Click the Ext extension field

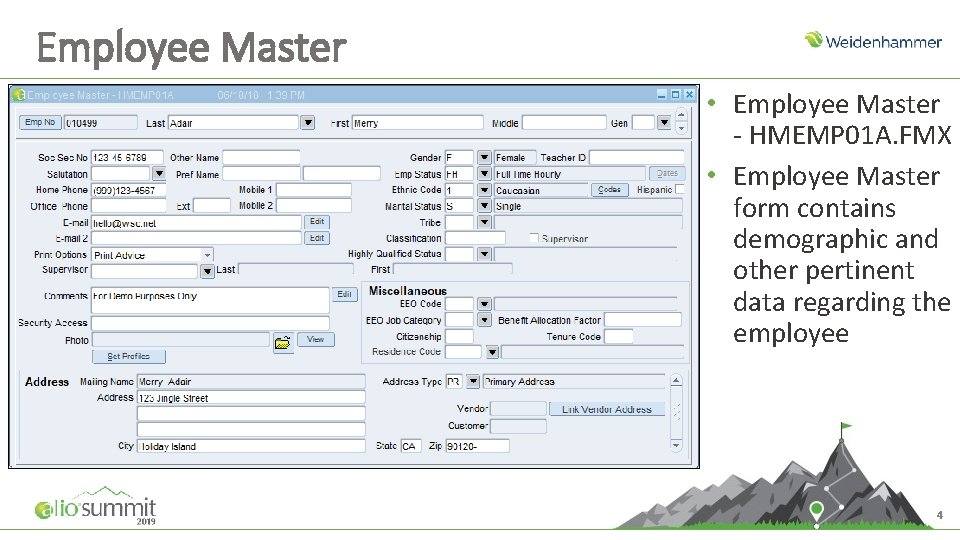pyautogui.click(x=212, y=206)
